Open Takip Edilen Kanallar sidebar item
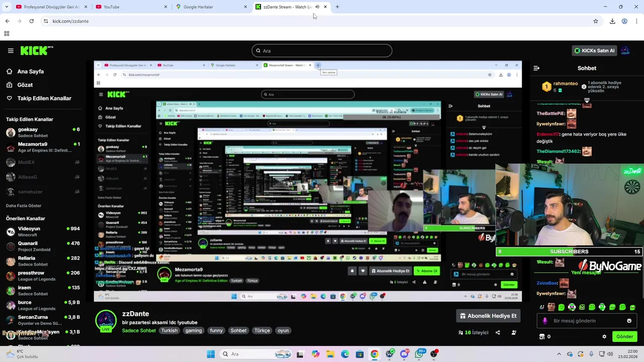644x362 pixels. point(44,99)
